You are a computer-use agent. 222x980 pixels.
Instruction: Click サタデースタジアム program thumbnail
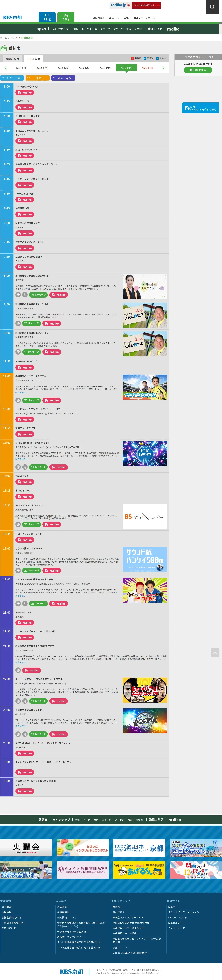click(145, 387)
